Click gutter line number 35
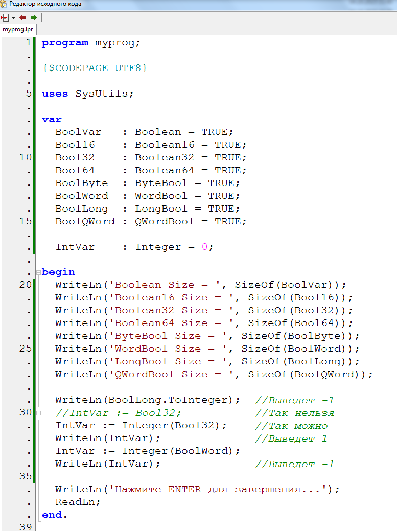The height and width of the screenshot is (532, 397). coord(26,476)
